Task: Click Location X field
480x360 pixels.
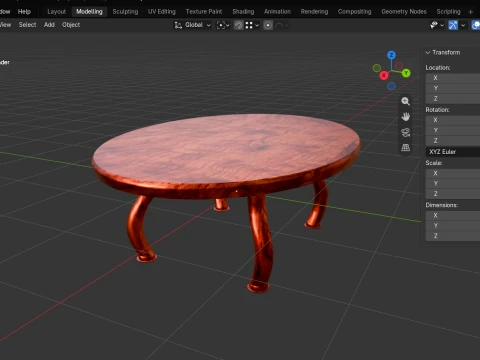Action: [453, 78]
